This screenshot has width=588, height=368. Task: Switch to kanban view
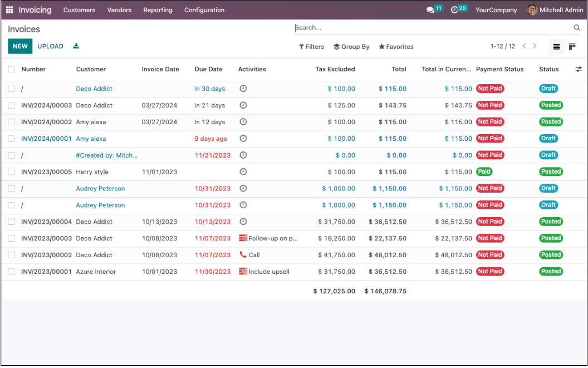tap(572, 47)
